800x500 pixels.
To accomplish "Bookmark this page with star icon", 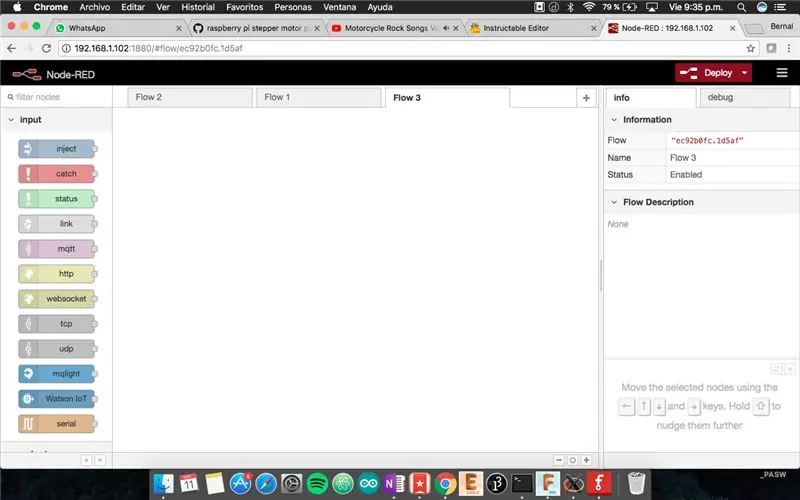I will (750, 48).
